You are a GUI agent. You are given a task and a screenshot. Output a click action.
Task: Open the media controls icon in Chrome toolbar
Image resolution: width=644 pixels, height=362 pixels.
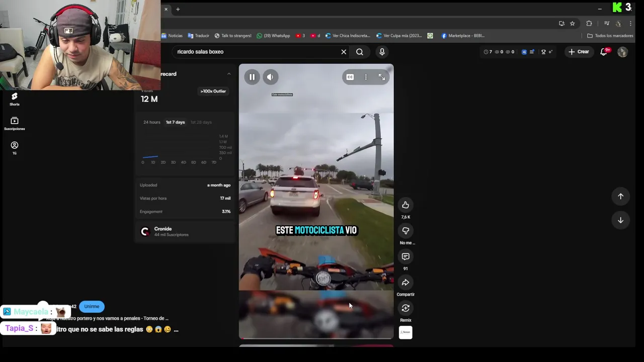coord(607,23)
